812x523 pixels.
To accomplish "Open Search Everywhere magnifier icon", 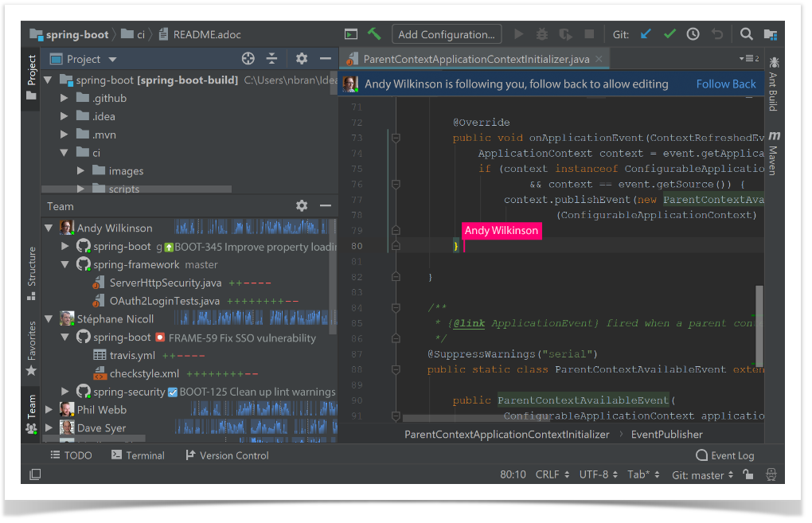I will 746,34.
